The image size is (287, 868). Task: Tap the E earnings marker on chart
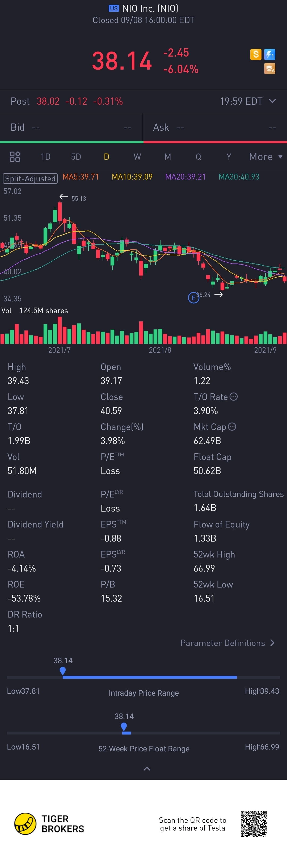point(193,298)
